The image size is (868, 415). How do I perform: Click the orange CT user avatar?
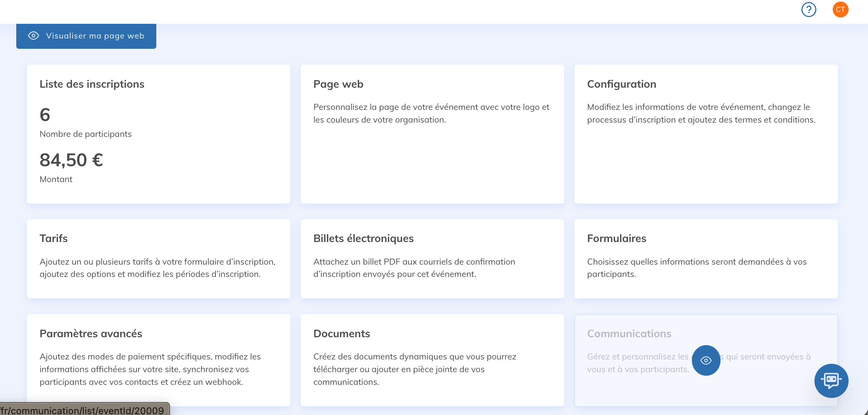tap(840, 10)
